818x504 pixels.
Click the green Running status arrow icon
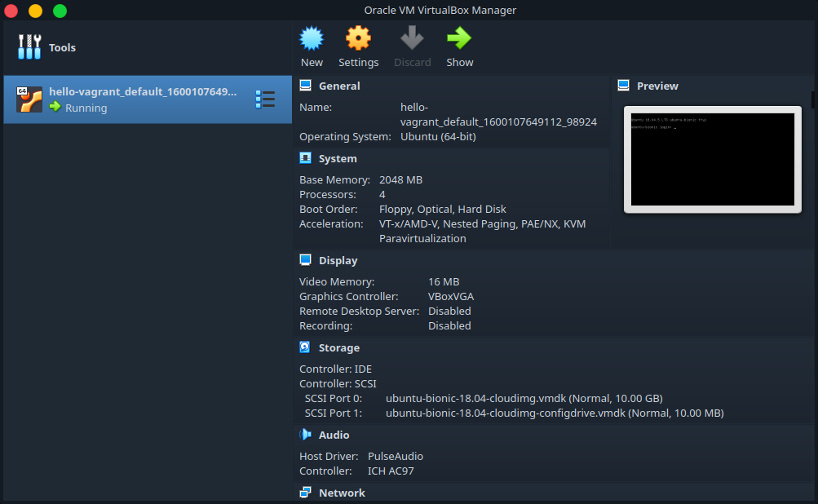pos(55,107)
